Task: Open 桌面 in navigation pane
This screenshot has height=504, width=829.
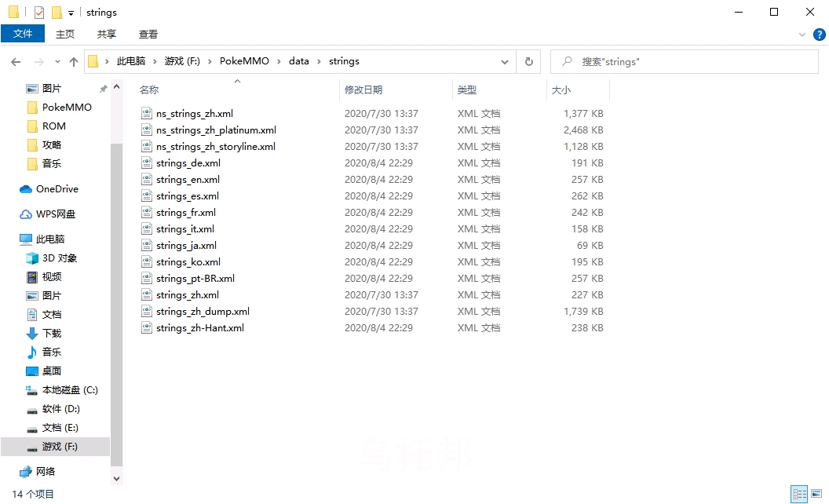Action: 51,371
